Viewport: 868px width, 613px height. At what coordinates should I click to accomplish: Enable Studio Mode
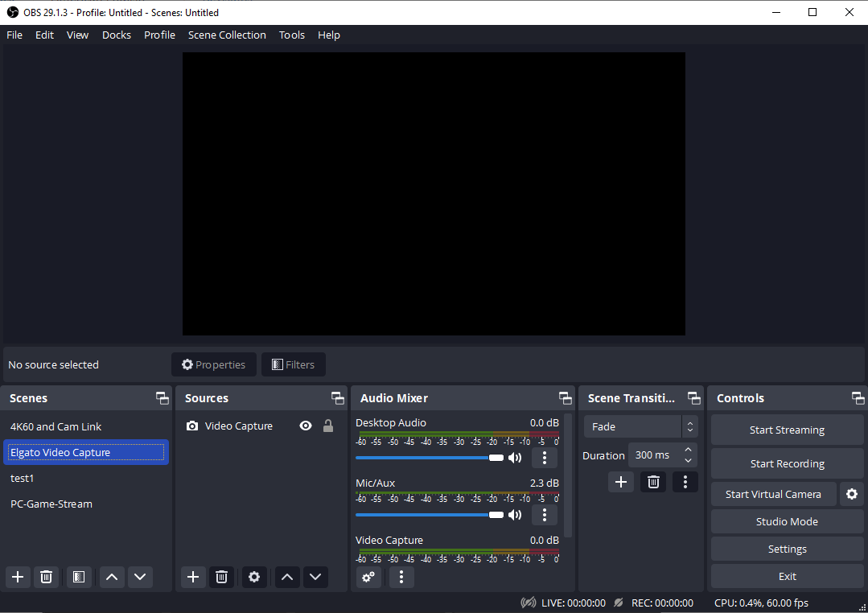786,520
